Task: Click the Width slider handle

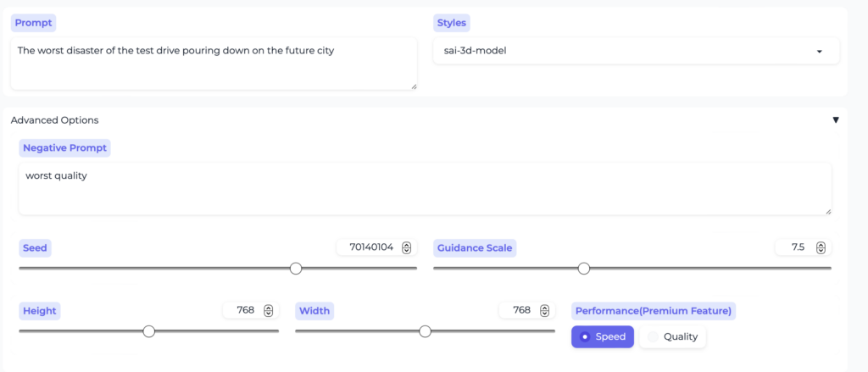Action: [426, 331]
